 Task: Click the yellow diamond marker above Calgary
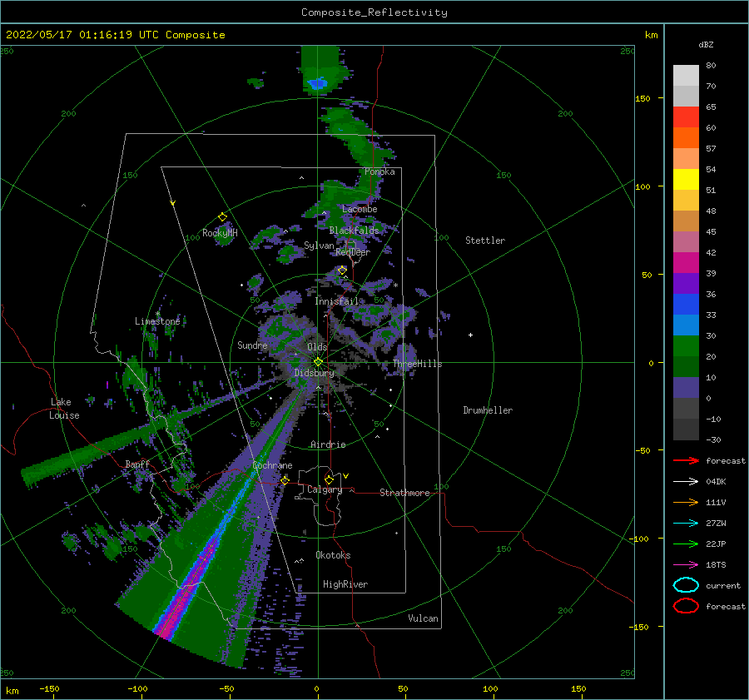point(329,479)
